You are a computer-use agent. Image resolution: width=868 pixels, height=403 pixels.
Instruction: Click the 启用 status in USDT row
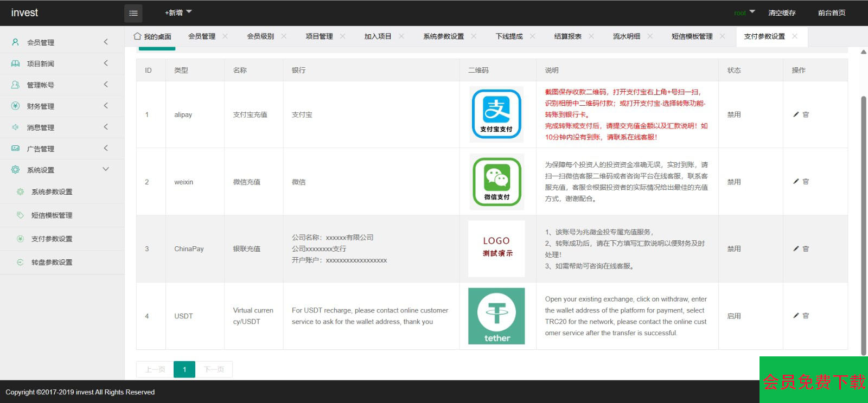(x=734, y=316)
